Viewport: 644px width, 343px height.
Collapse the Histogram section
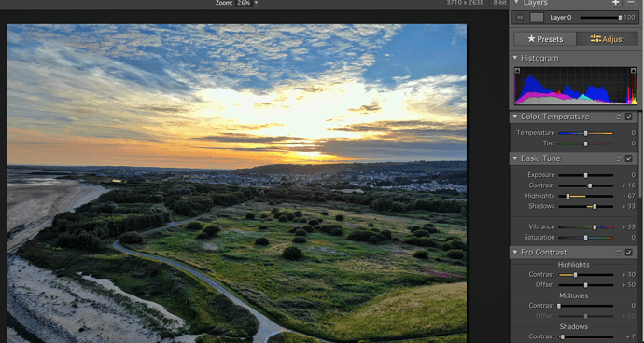click(x=515, y=58)
